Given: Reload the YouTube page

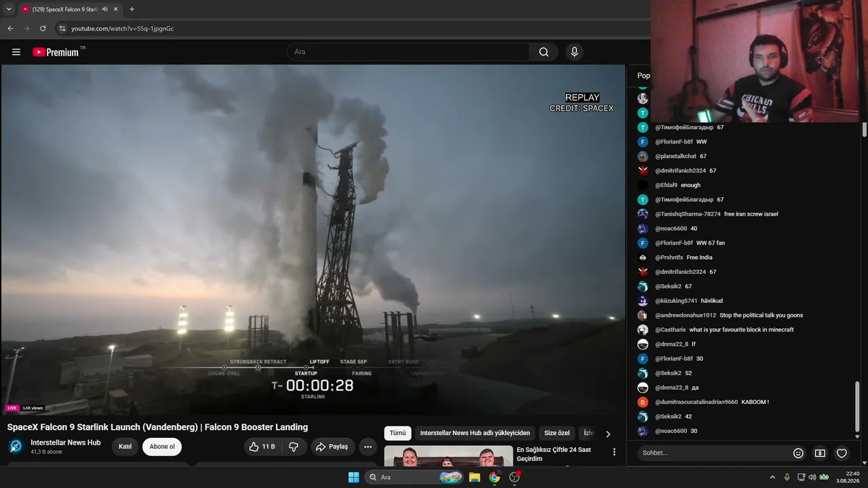Looking at the screenshot, I should pyautogui.click(x=43, y=28).
